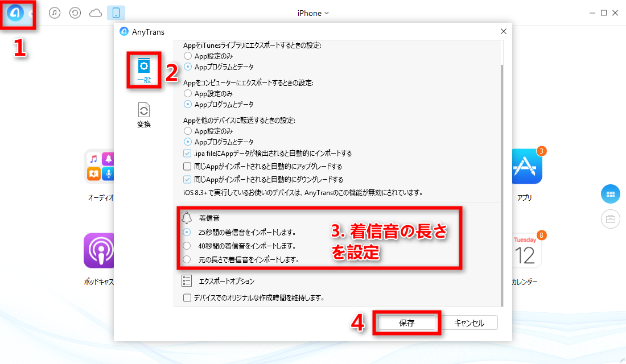Screen dimensions: 626x364
Task: Open the 変換 conversion settings tab
Action: click(144, 115)
